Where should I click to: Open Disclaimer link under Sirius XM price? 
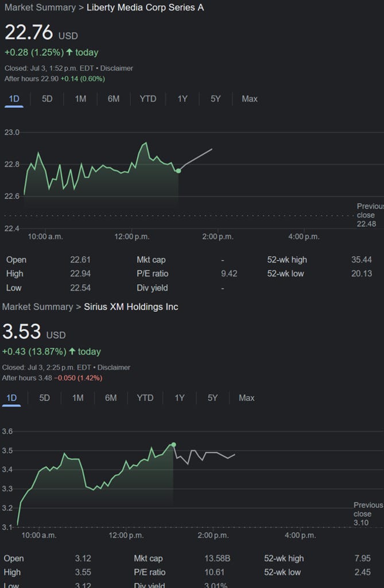[114, 367]
